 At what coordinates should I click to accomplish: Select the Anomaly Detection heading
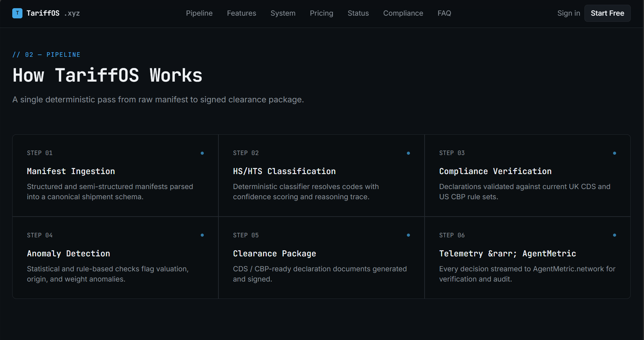coord(68,254)
